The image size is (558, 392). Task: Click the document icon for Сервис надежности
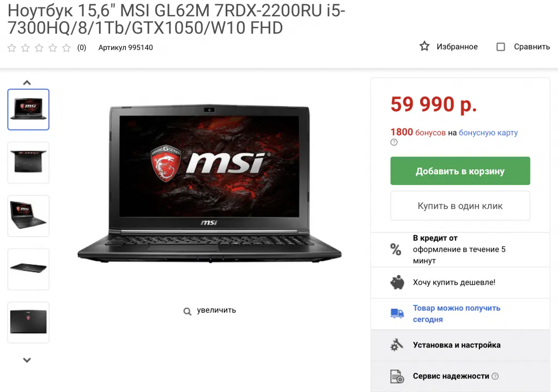coord(397,376)
